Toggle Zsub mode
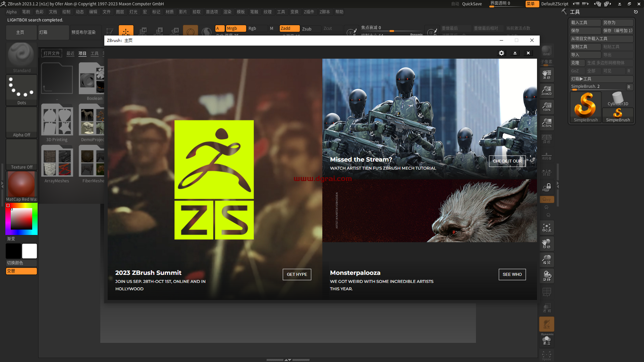Screen dimensions: 644x362 pos(311,29)
